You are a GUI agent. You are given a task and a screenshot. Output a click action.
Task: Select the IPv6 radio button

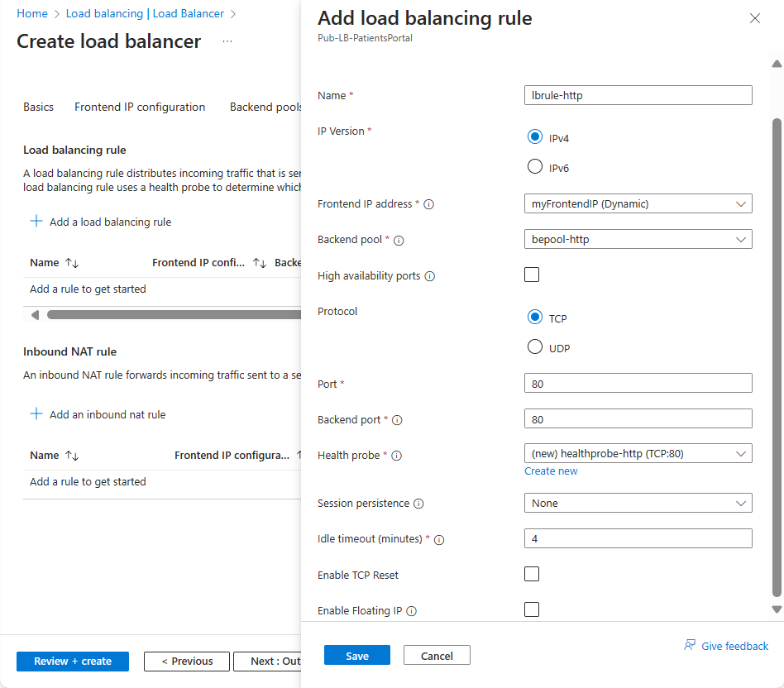534,166
